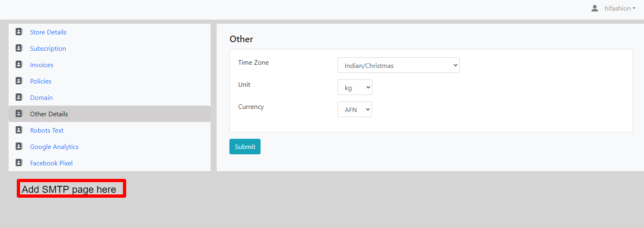Viewport: 644px width, 228px height.
Task: Select the Other Details menu item
Action: click(109, 114)
